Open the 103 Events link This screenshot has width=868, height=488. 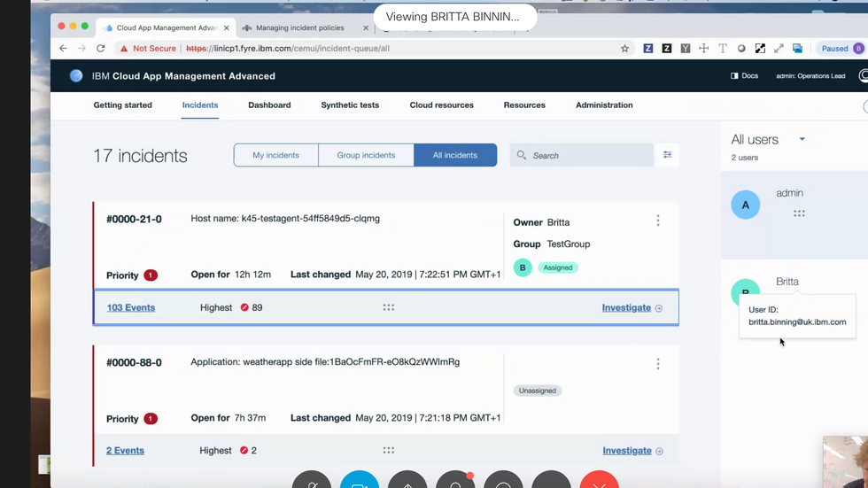pyautogui.click(x=131, y=307)
